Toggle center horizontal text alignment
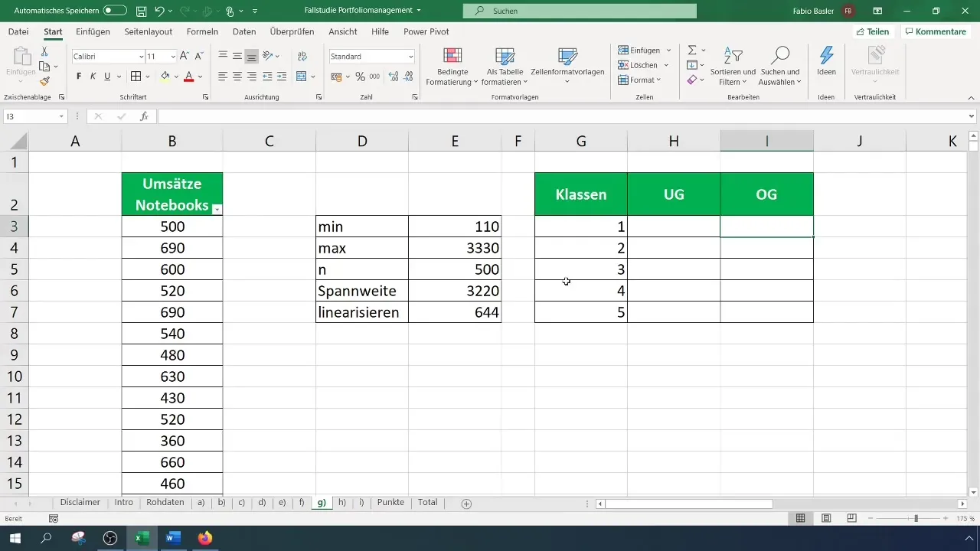This screenshot has height=551, width=980. 237,77
